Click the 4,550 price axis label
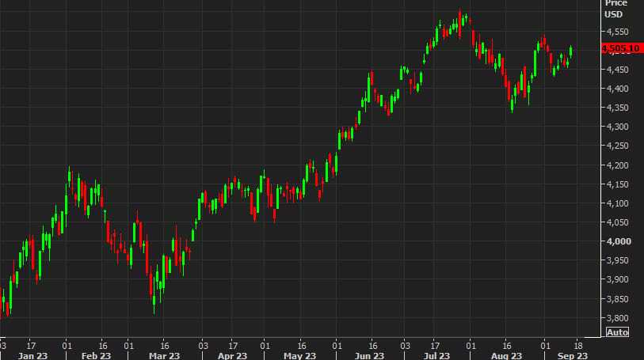The height and width of the screenshot is (360, 644). (x=617, y=32)
